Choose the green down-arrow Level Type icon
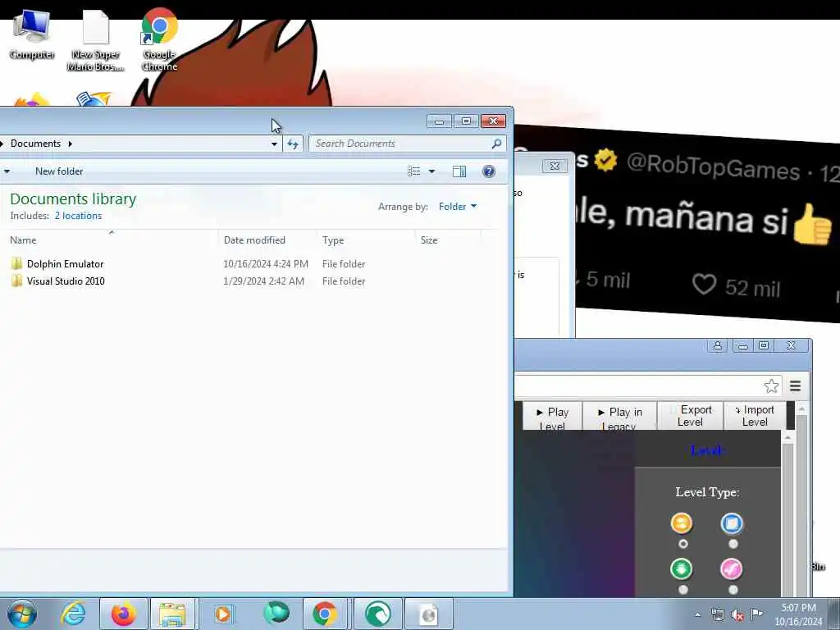The width and height of the screenshot is (840, 630). pyautogui.click(x=682, y=569)
